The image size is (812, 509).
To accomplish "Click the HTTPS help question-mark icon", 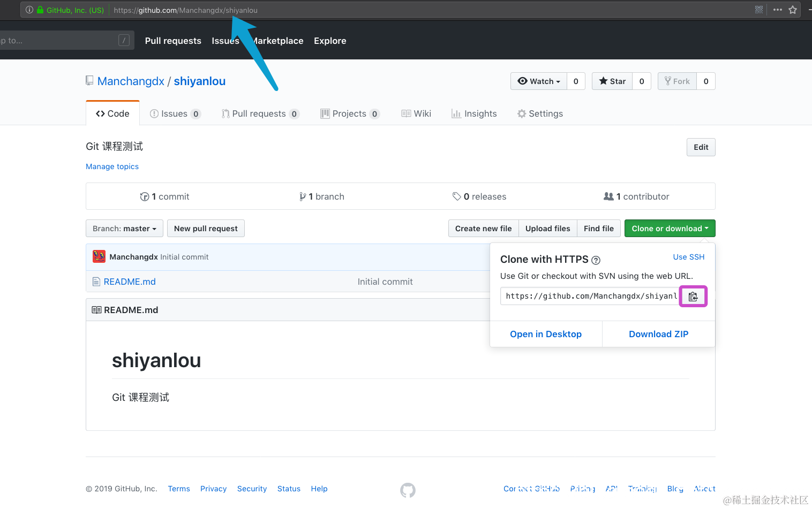I will (x=596, y=260).
